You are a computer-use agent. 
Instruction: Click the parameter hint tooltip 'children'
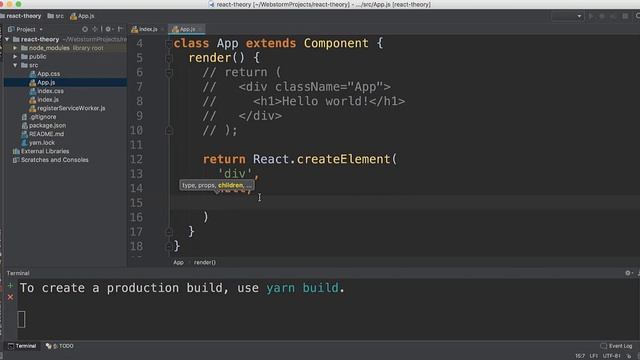[231, 185]
